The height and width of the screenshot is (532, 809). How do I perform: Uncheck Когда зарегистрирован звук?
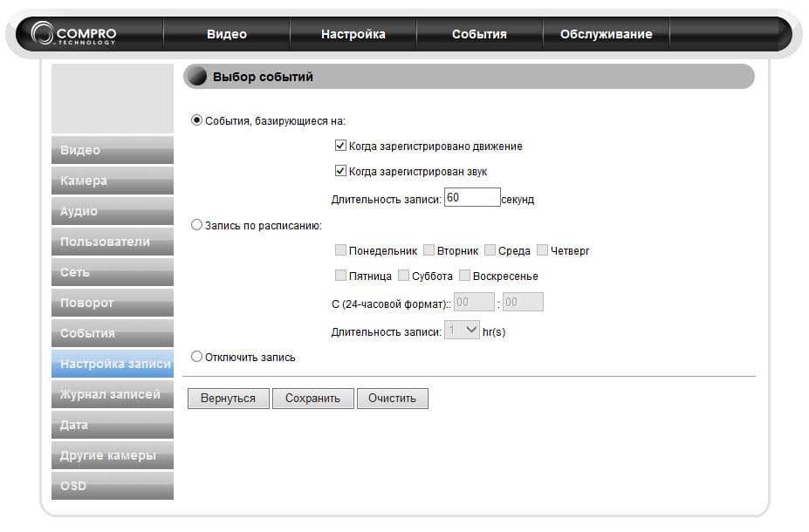340,171
